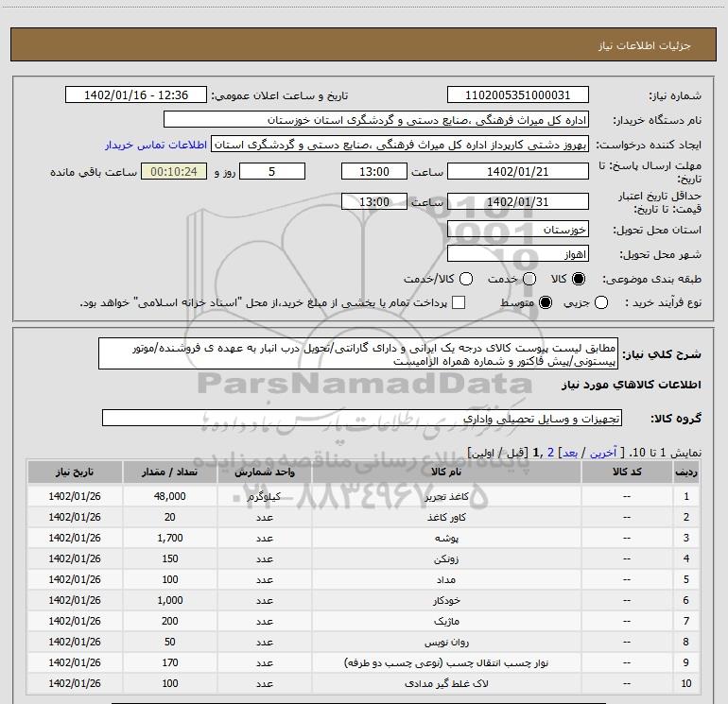Click the quantity 170 cell
The width and height of the screenshot is (728, 704).
click(x=170, y=662)
